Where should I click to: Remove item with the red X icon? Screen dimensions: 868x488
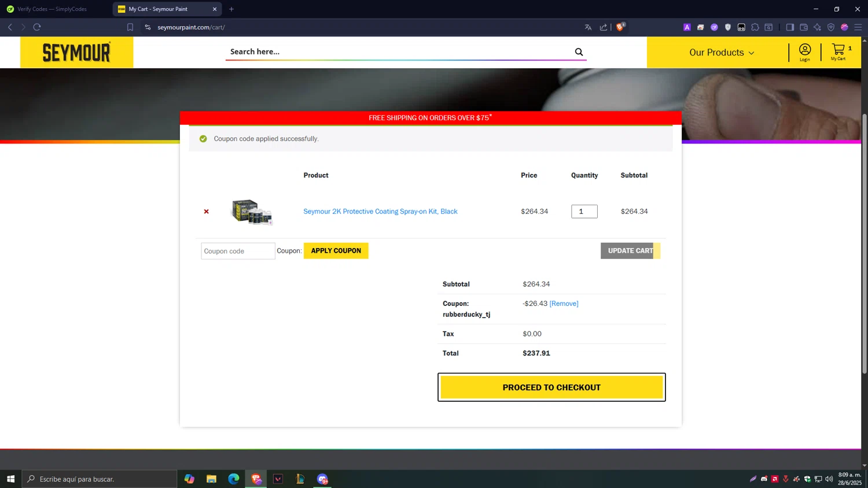206,212
